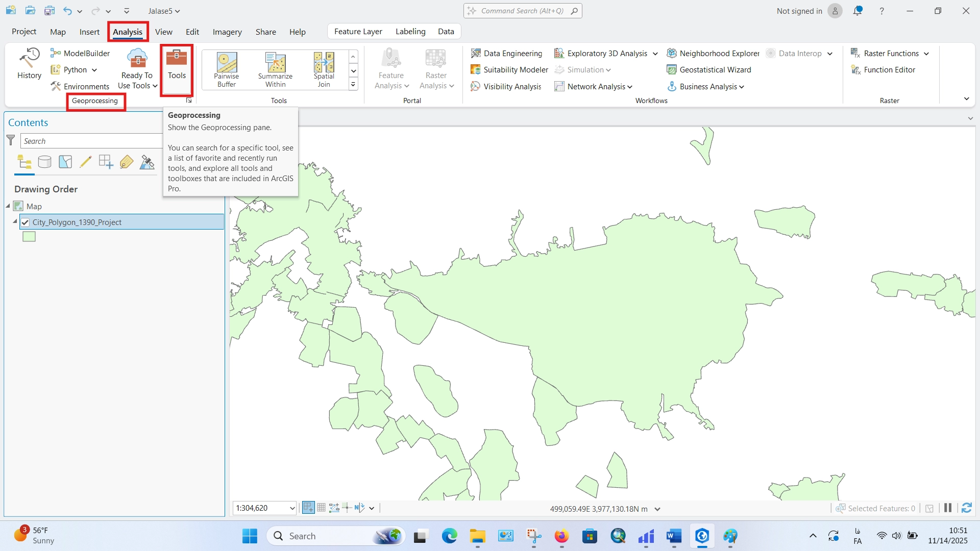Start the Geostatistical Wizard

709,70
